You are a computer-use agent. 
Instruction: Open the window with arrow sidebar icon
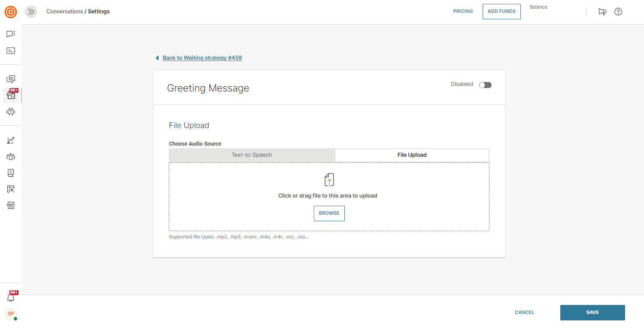point(11,189)
